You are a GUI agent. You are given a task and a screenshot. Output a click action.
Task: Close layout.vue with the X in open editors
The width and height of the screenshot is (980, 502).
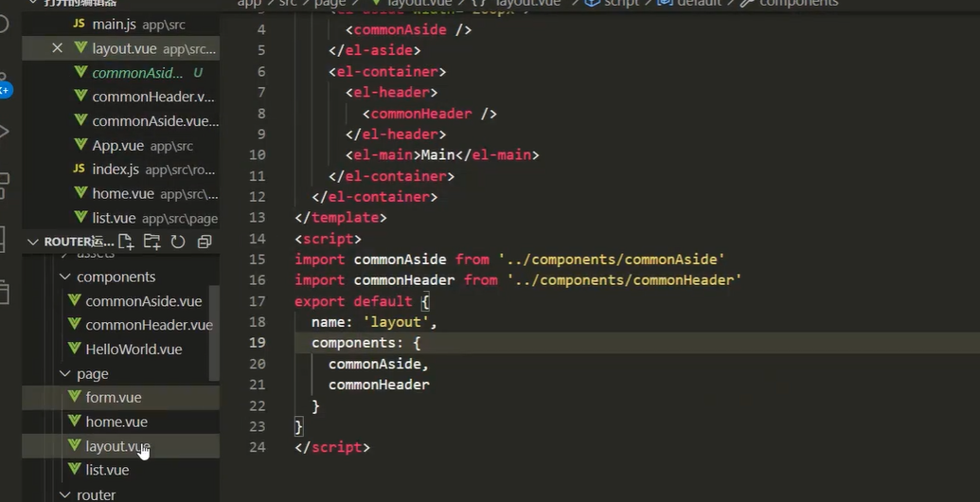pyautogui.click(x=57, y=48)
